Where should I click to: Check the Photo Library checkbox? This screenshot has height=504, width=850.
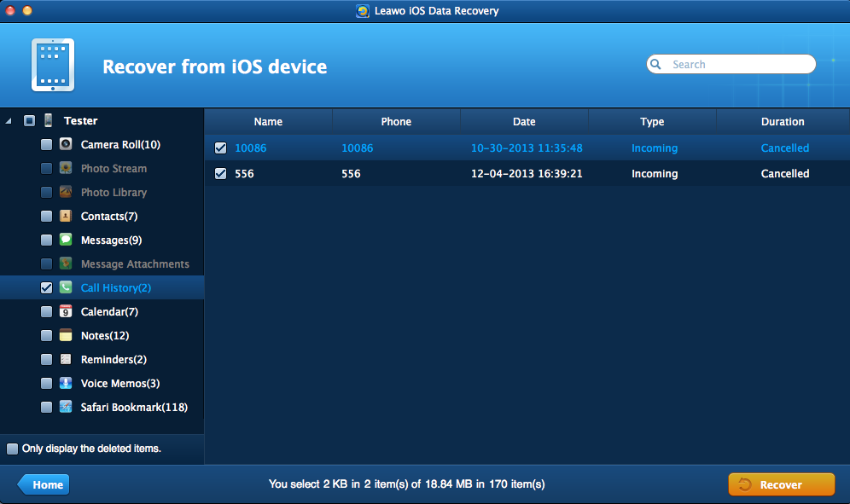click(x=47, y=193)
